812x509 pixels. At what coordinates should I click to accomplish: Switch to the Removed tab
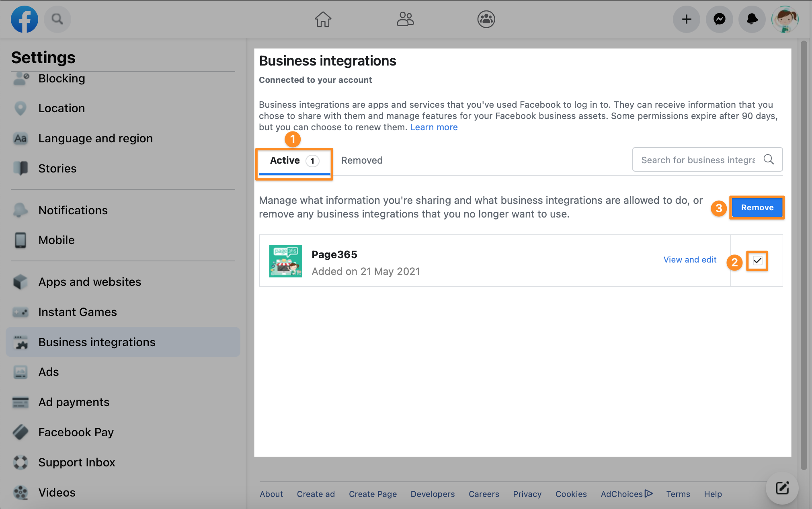(362, 160)
